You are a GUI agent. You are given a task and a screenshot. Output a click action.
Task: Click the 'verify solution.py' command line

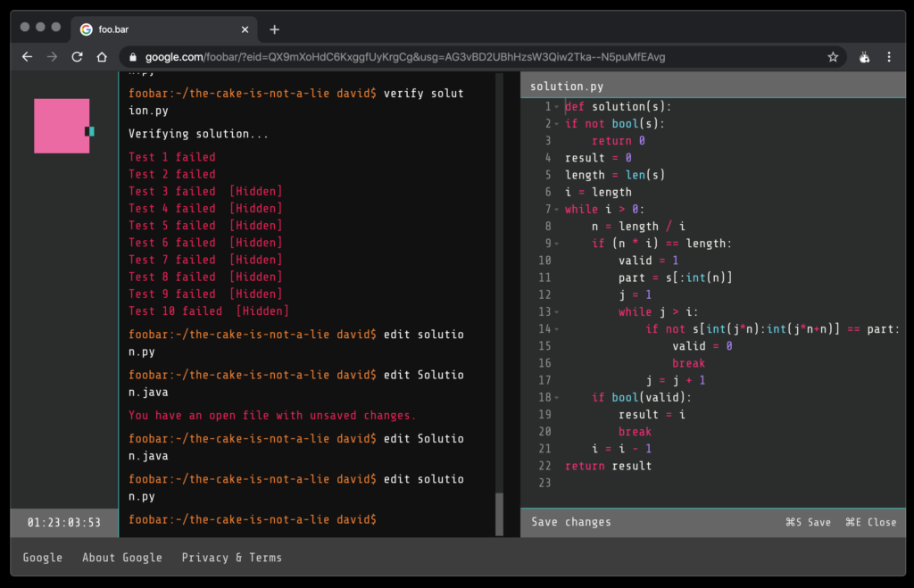296,102
